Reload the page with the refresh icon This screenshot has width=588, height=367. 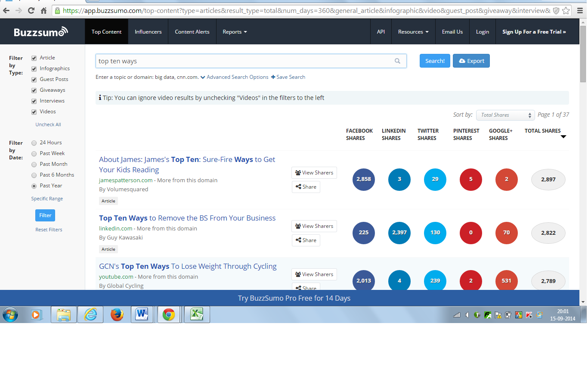(31, 10)
